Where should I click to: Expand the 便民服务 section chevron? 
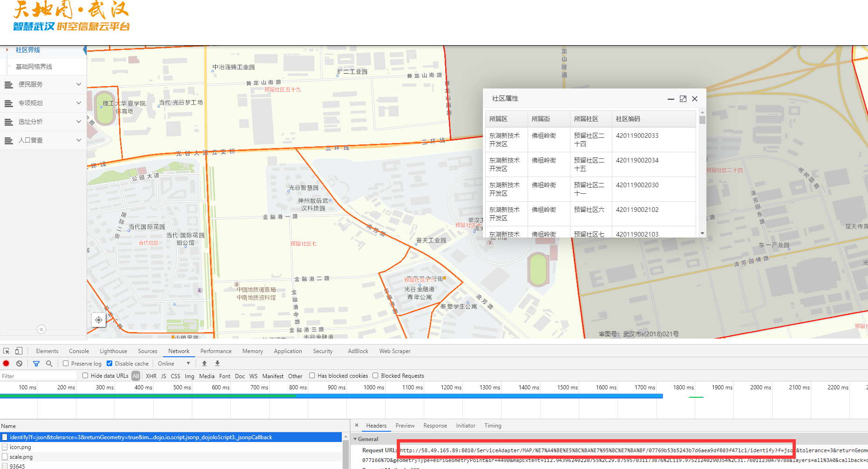pyautogui.click(x=79, y=84)
